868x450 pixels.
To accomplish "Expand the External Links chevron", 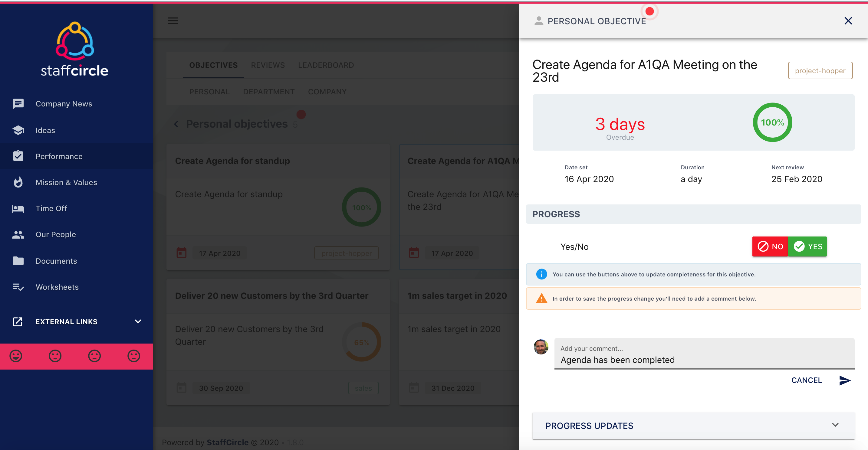I will [x=138, y=322].
